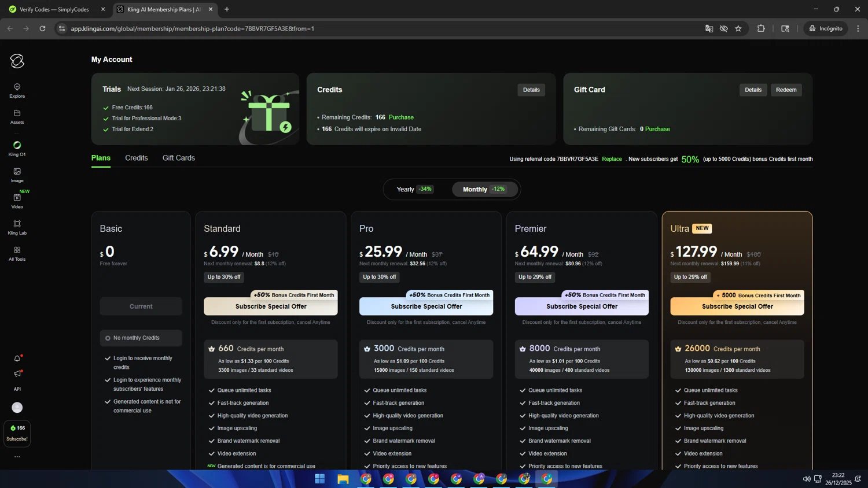The height and width of the screenshot is (488, 868).
Task: Open notifications bell icon
Action: 17,358
